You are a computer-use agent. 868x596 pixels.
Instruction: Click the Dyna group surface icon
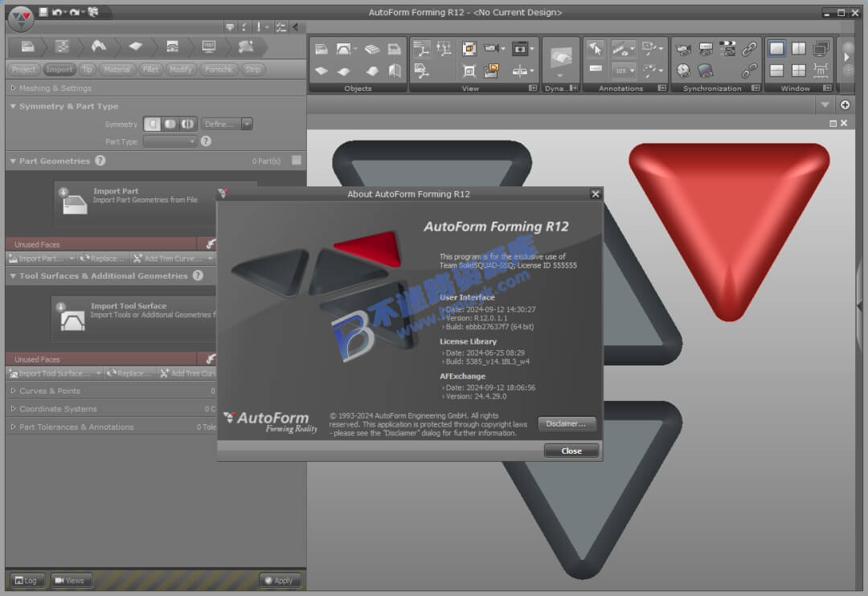tap(561, 58)
